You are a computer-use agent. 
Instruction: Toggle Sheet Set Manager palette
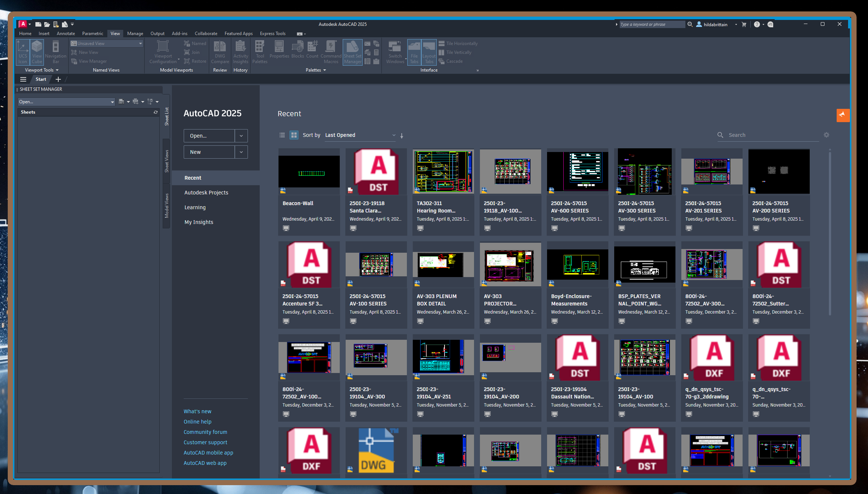[353, 52]
